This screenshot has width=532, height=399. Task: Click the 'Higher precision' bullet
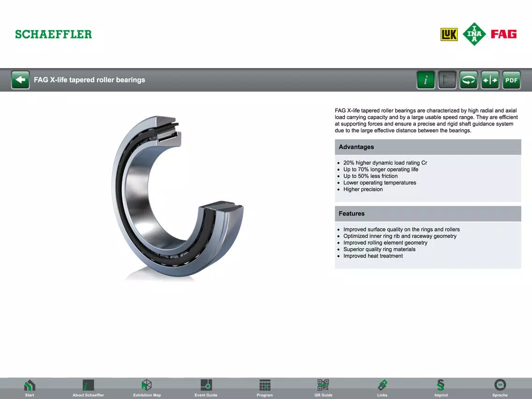[x=362, y=189]
